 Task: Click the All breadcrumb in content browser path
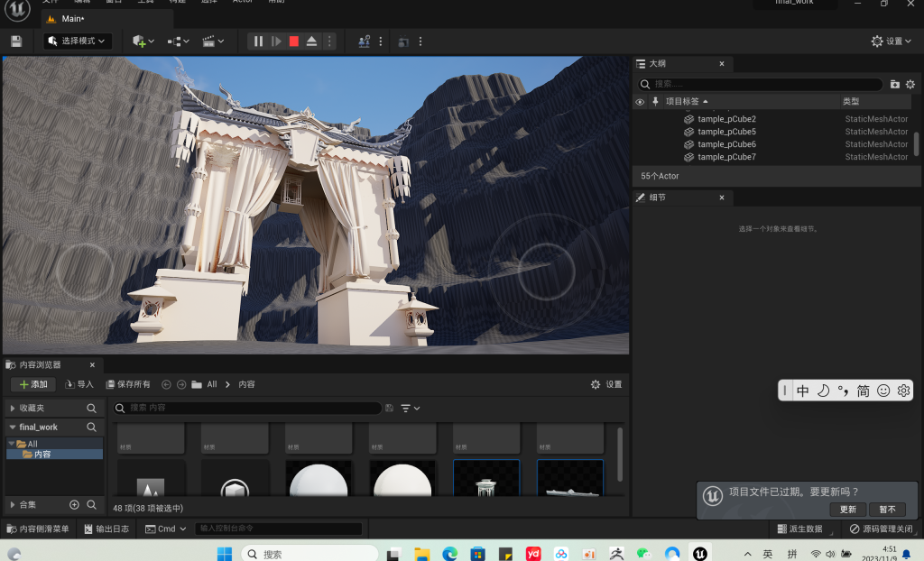212,384
